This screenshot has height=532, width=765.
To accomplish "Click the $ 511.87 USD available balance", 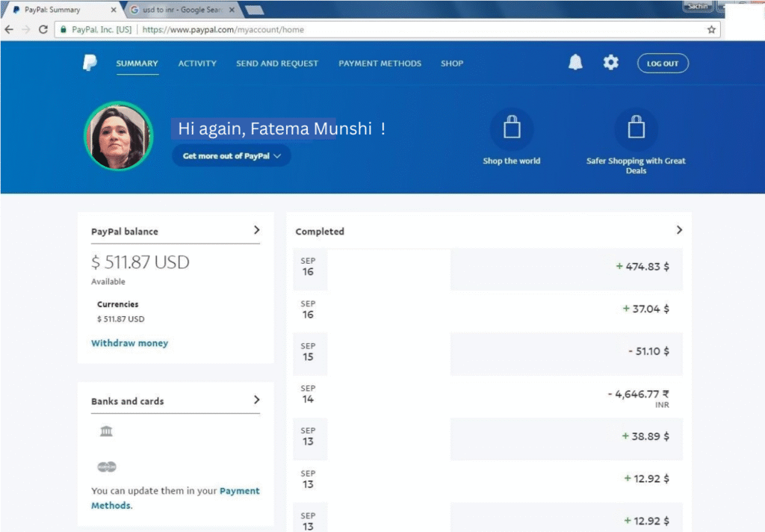I will point(140,262).
